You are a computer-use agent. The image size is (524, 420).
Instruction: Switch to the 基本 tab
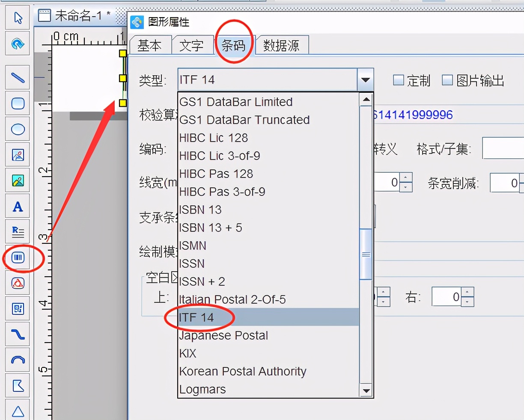tap(149, 45)
